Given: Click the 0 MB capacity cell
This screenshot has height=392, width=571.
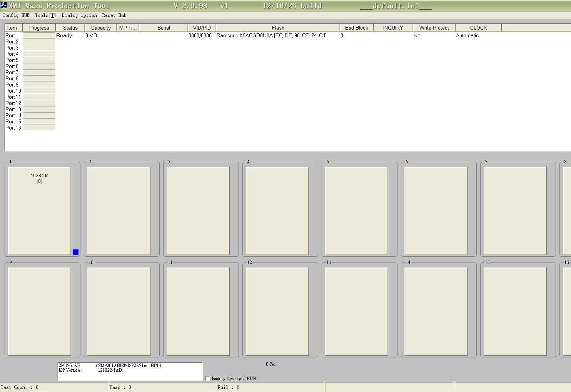Looking at the screenshot, I should pos(91,35).
